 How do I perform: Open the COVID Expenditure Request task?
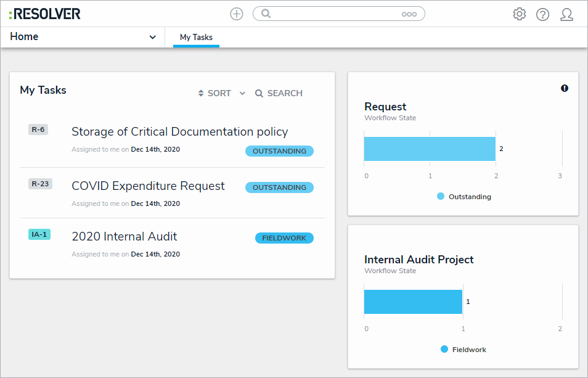(x=148, y=186)
